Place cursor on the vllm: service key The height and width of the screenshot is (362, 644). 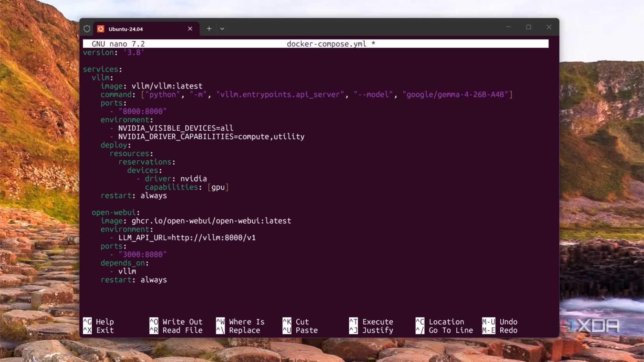tap(103, 78)
